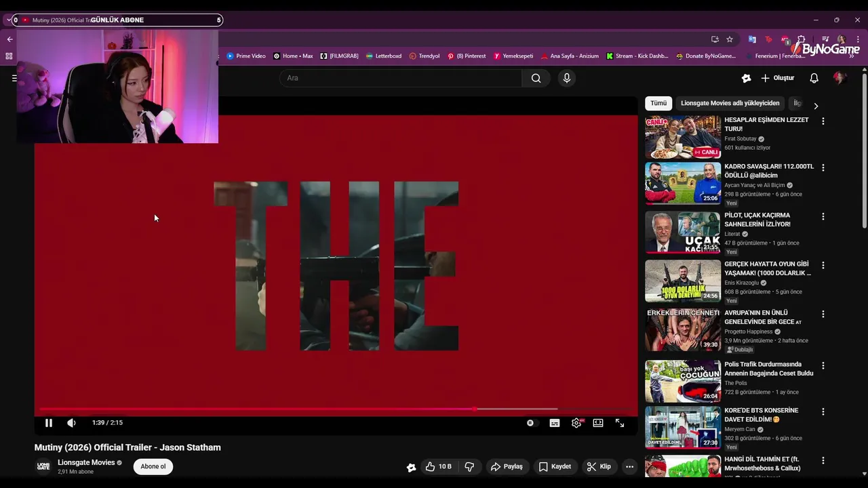Pause the Mutiny trailer video
Viewport: 868px width, 488px height.
click(49, 423)
